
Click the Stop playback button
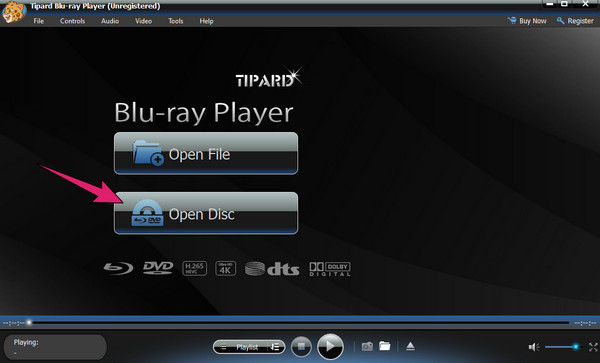(x=301, y=347)
